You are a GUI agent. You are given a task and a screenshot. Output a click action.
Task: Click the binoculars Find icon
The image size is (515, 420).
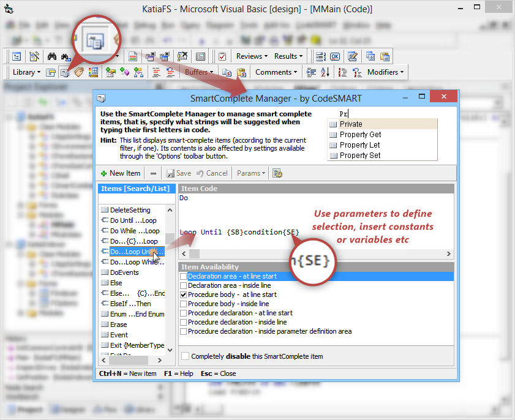click(x=52, y=56)
